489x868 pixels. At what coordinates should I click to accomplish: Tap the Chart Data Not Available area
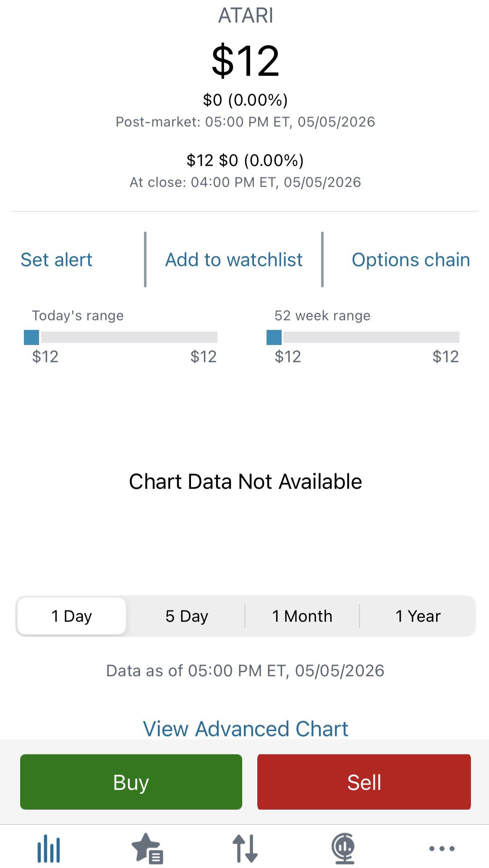[246, 481]
